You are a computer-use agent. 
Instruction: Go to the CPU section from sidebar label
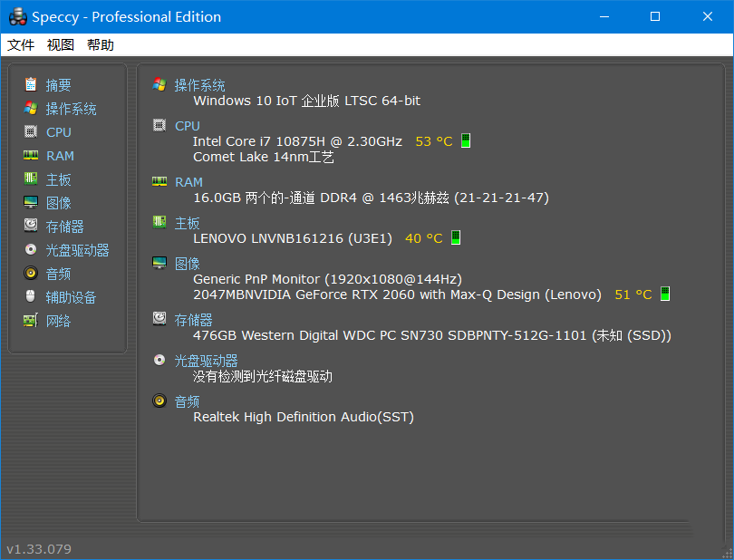click(x=59, y=132)
